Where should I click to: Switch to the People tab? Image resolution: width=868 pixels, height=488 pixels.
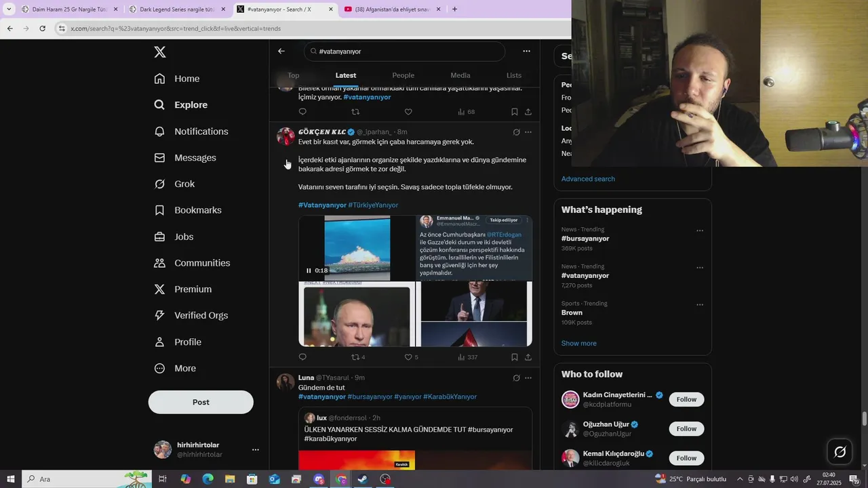click(x=403, y=75)
